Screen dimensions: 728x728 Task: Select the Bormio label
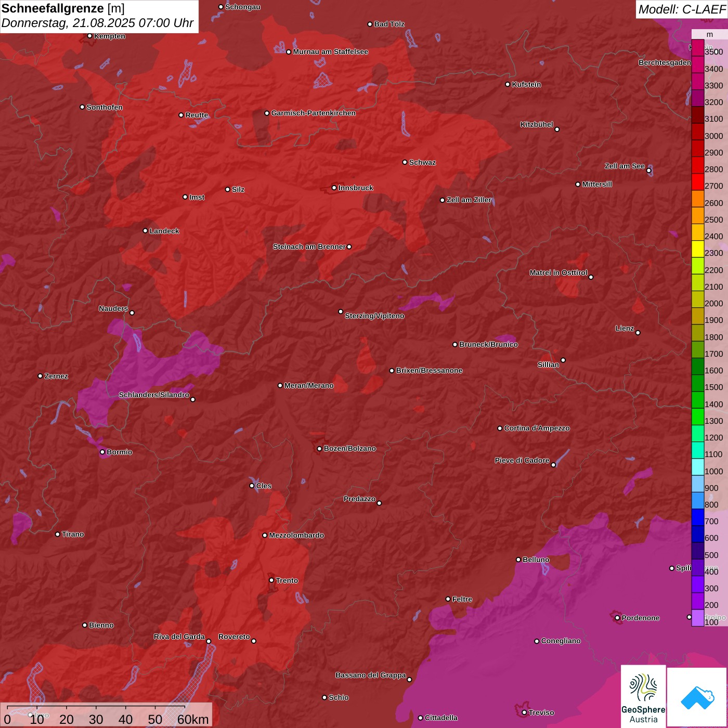120,452
